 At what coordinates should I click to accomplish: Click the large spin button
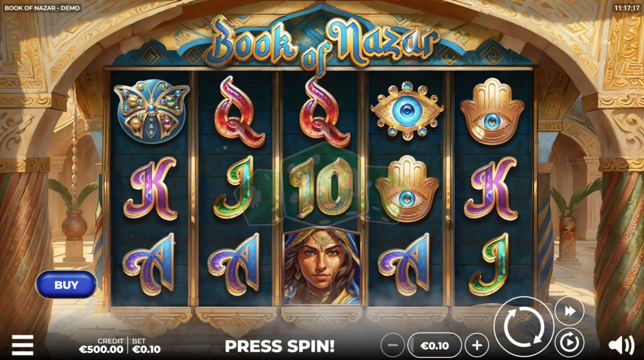524,327
